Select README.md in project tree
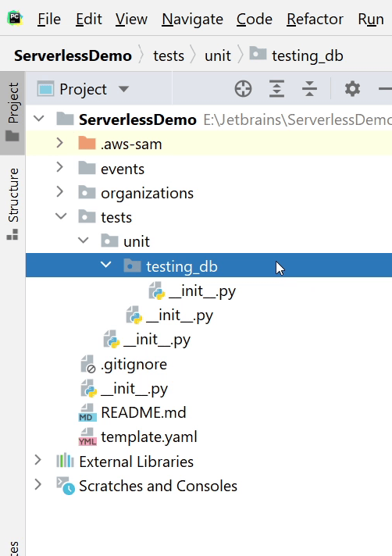392x556 pixels. tap(143, 412)
